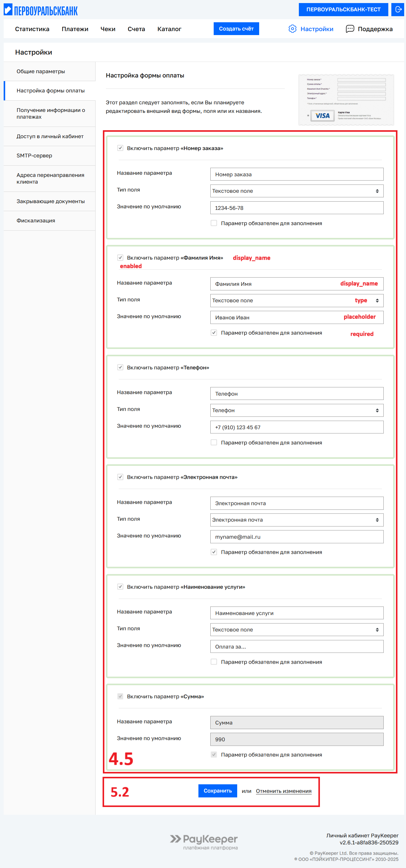Open field type dropdown for «Номер заказа»
The width and height of the screenshot is (406, 868).
click(x=296, y=191)
